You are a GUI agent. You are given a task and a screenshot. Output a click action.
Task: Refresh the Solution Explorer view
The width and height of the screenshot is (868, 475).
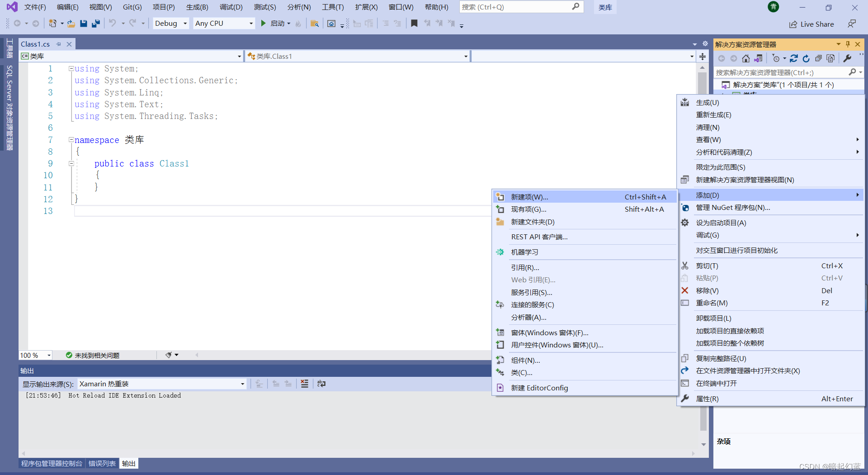806,58
